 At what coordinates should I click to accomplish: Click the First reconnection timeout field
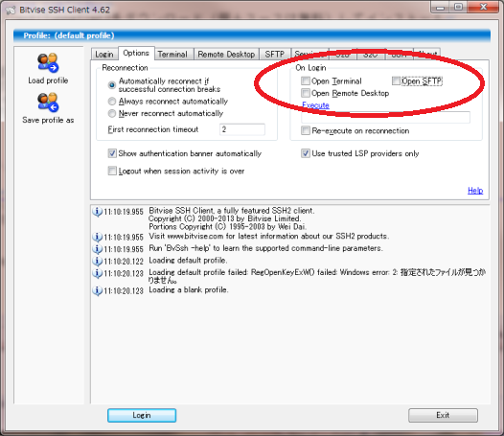(x=242, y=129)
